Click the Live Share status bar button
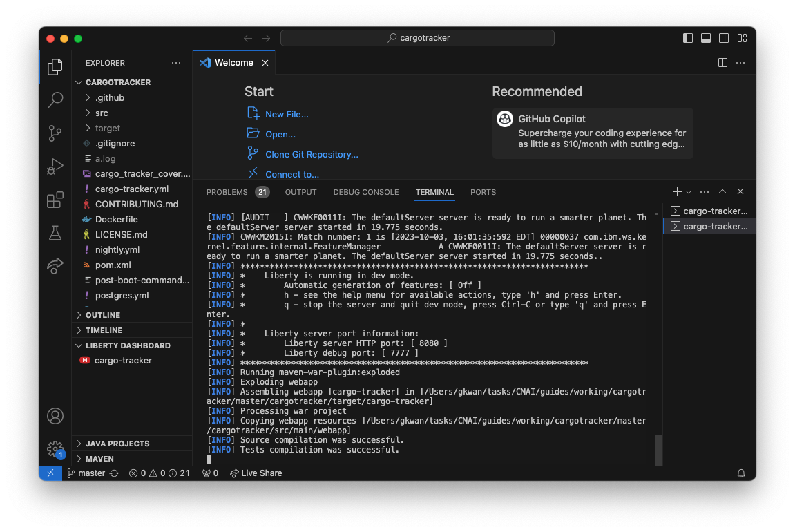This screenshot has height=532, width=795. coord(256,473)
